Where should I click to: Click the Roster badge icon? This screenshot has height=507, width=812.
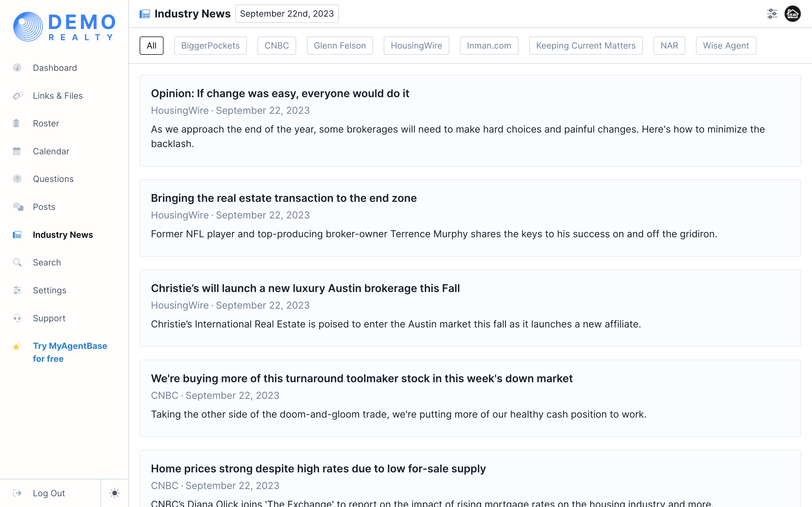tap(16, 123)
